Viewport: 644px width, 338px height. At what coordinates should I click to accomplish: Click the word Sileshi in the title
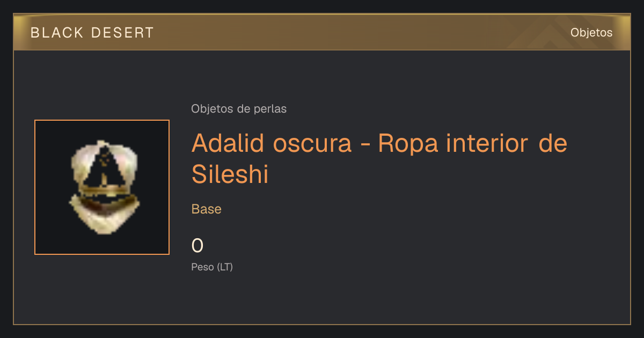point(230,174)
